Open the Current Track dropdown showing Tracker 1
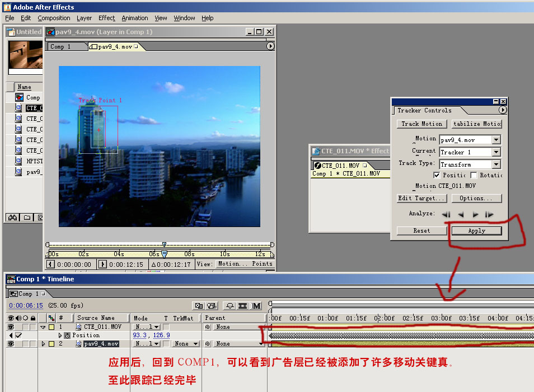Screen dimensions: 534x392 496,152
